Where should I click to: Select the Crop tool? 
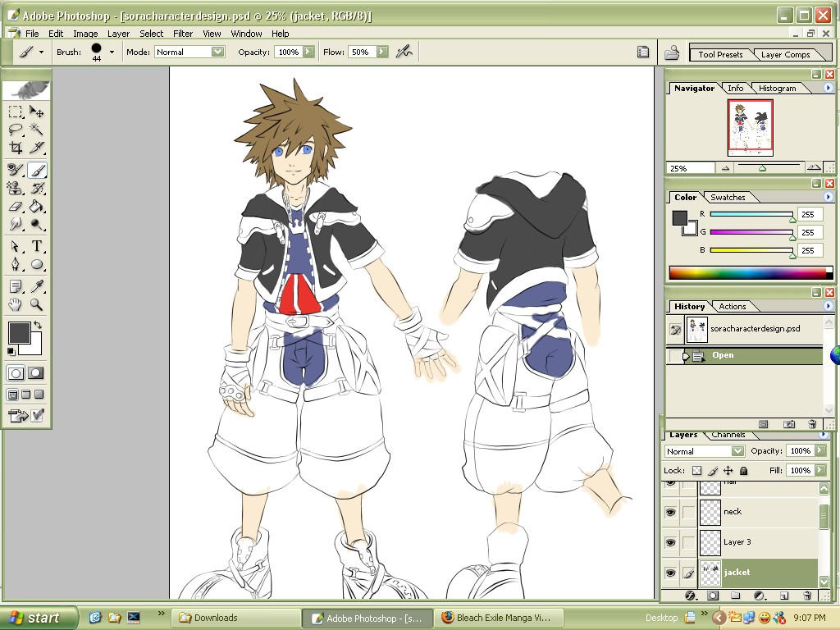pos(16,148)
